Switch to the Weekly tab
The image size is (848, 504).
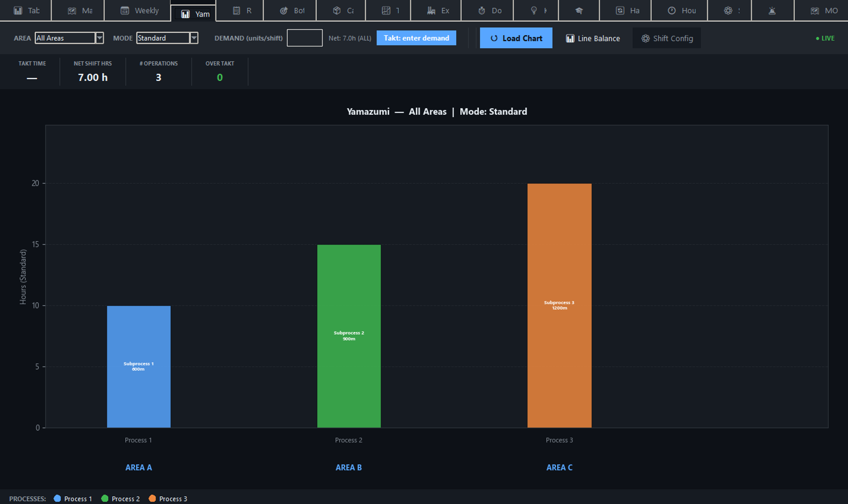click(x=137, y=10)
